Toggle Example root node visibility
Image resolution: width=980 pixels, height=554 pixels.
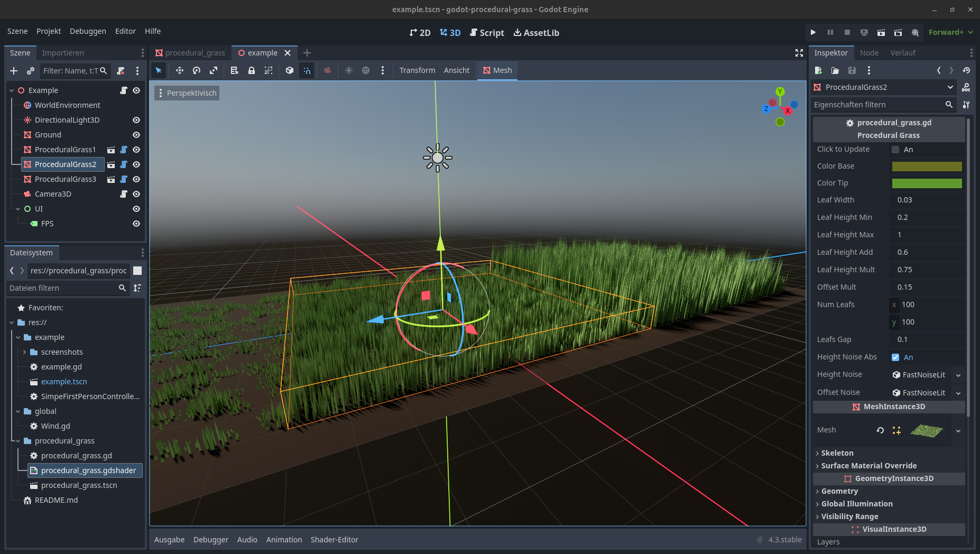[x=136, y=90]
